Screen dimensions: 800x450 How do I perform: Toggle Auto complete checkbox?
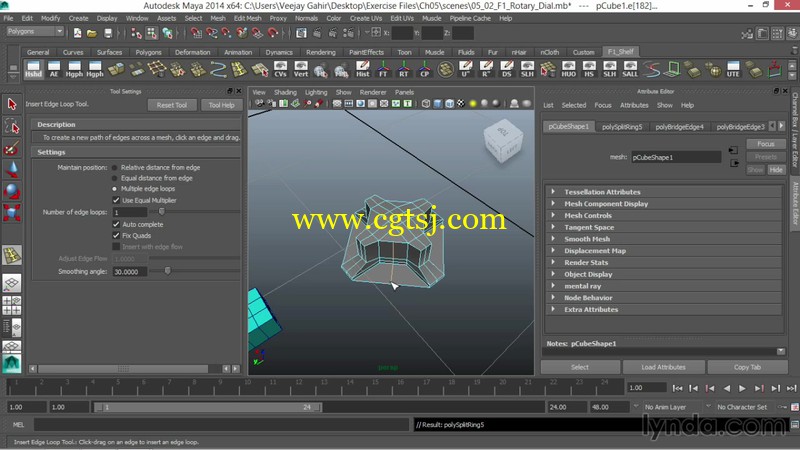(x=116, y=224)
